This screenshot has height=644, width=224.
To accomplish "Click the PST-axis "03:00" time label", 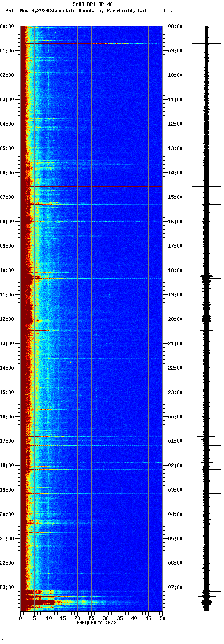I will 7,100.
